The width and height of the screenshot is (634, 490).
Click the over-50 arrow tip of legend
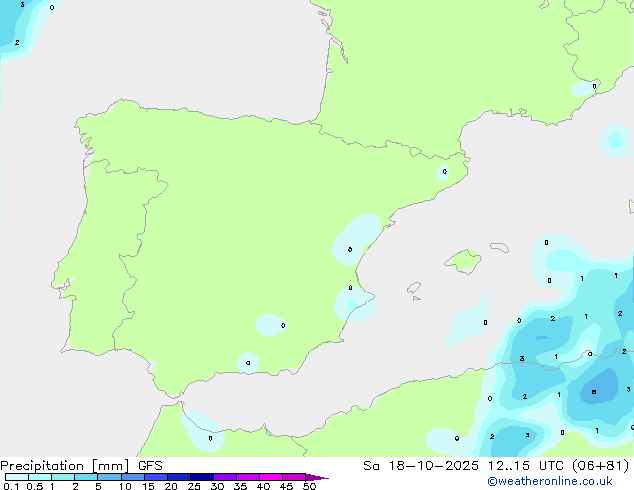[x=317, y=477]
